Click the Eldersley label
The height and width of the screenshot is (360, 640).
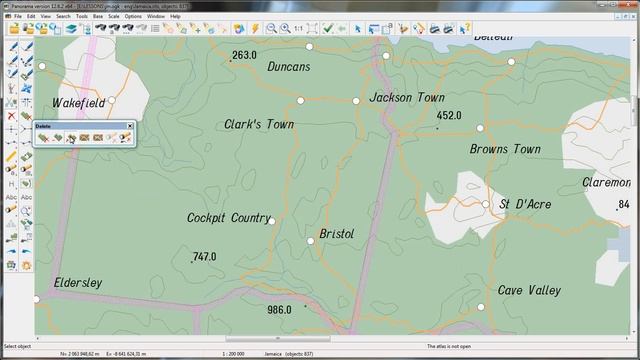pos(78,283)
